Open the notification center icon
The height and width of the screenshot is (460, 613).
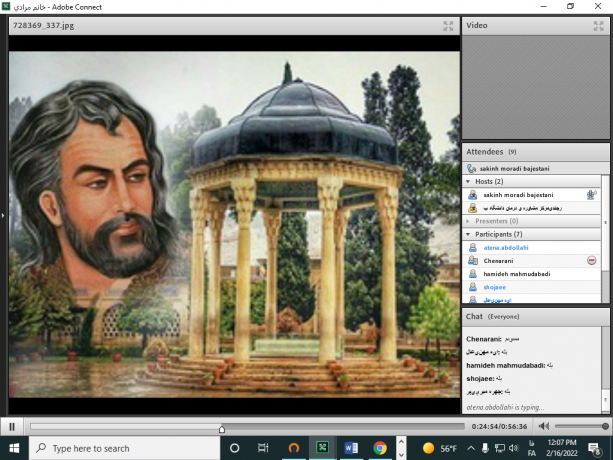pyautogui.click(x=594, y=449)
